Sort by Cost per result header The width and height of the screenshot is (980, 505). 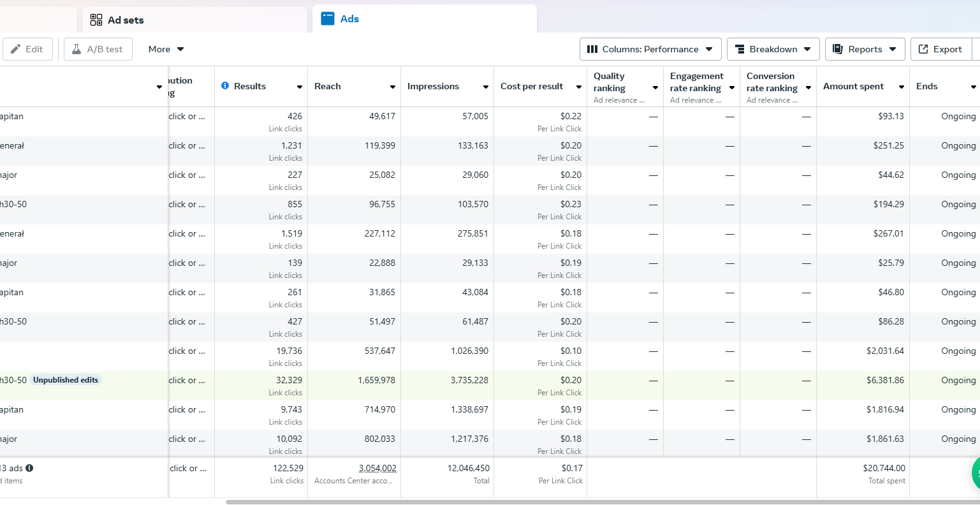(x=532, y=86)
